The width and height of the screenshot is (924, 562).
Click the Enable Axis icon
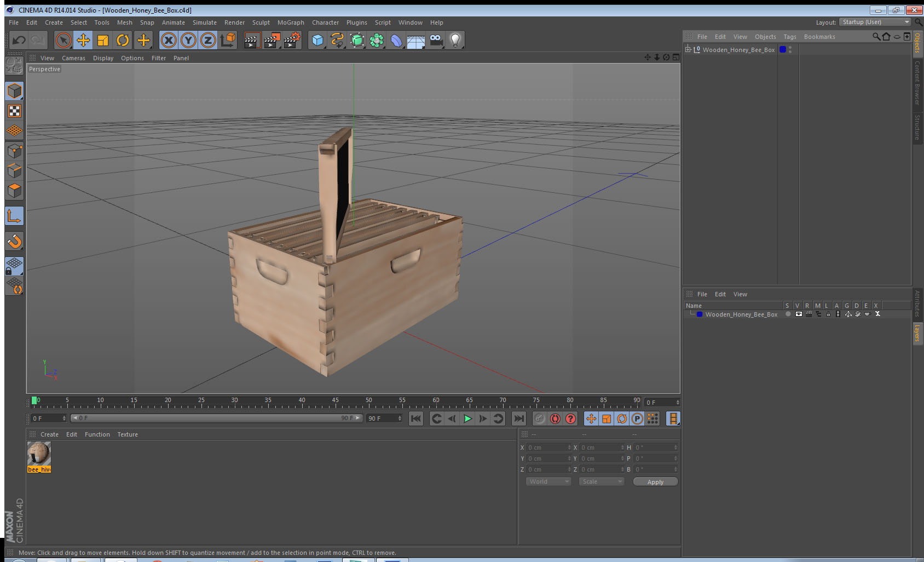pyautogui.click(x=14, y=216)
